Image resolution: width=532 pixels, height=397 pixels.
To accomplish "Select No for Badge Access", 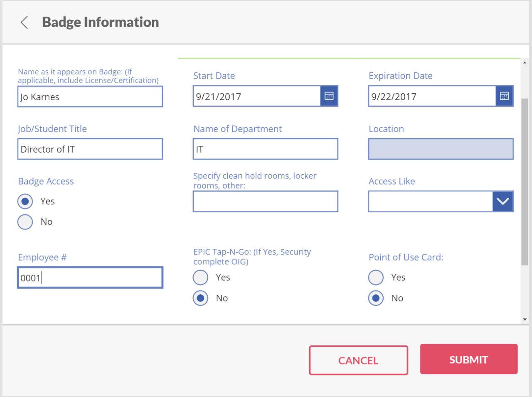I will coord(25,222).
